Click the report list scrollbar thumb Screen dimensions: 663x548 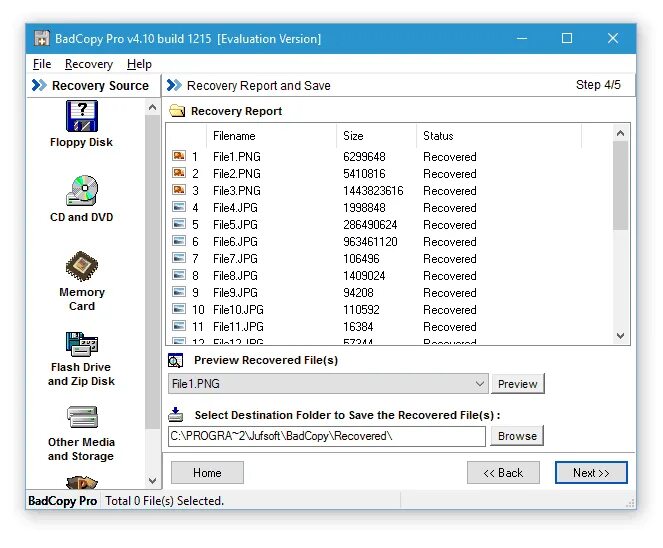click(x=620, y=186)
